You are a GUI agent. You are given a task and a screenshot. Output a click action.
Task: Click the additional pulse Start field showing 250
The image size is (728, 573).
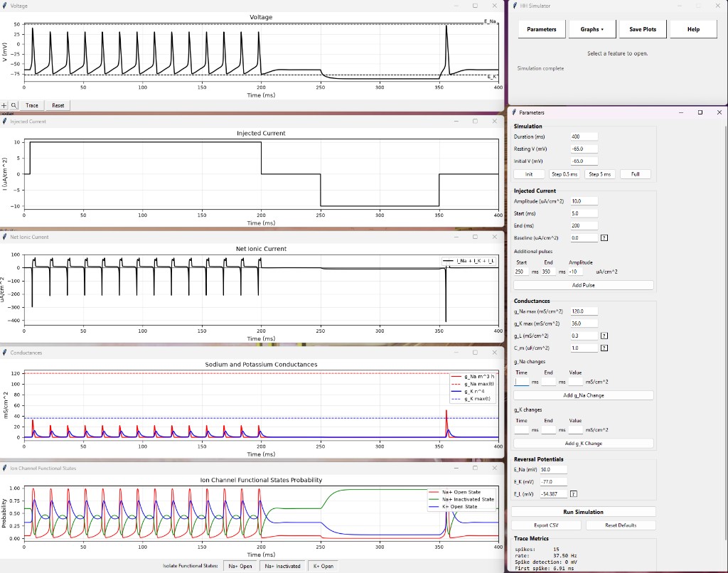[521, 272]
